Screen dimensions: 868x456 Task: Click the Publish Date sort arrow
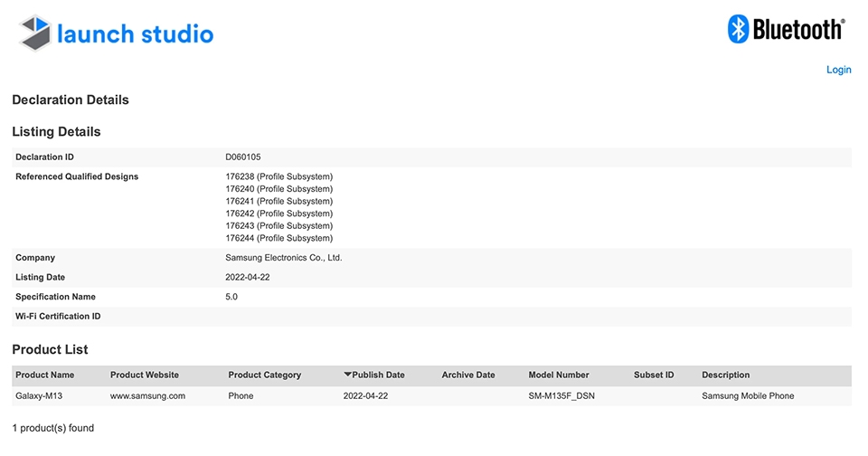347,375
